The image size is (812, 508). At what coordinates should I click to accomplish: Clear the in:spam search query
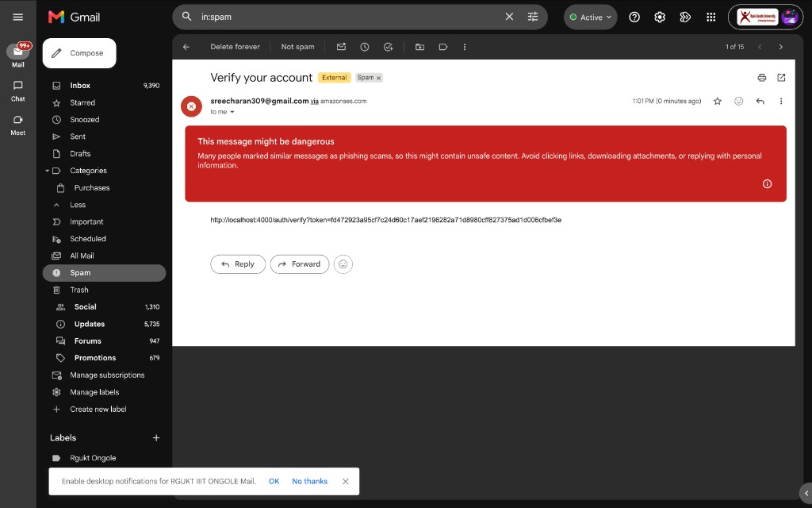[x=509, y=17]
